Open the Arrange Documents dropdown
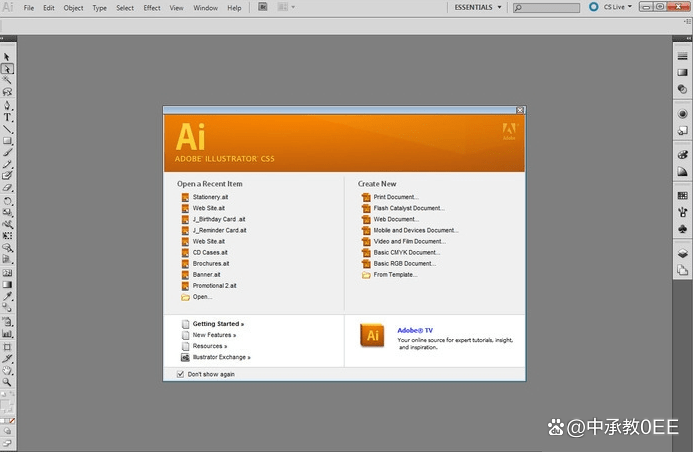The height and width of the screenshot is (452, 693). pyautogui.click(x=286, y=7)
